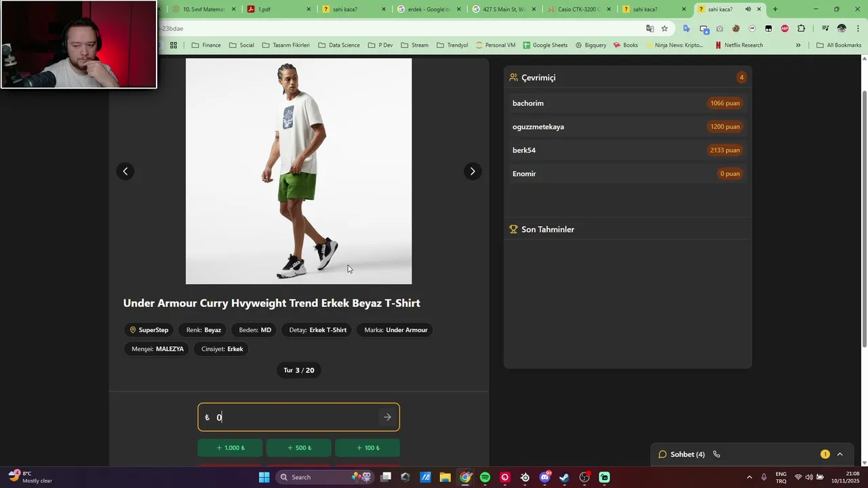The image size is (868, 488).
Task: Open the Windows Start menu
Action: click(264, 477)
